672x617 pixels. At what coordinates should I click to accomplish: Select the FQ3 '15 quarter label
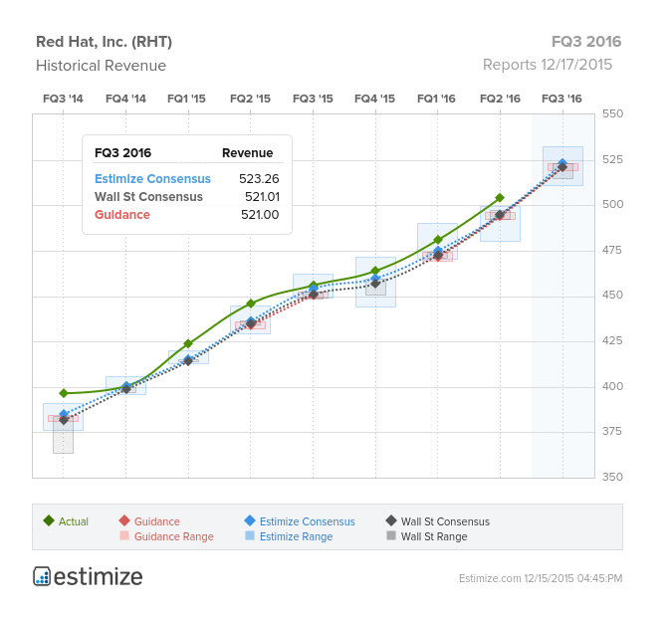[313, 99]
